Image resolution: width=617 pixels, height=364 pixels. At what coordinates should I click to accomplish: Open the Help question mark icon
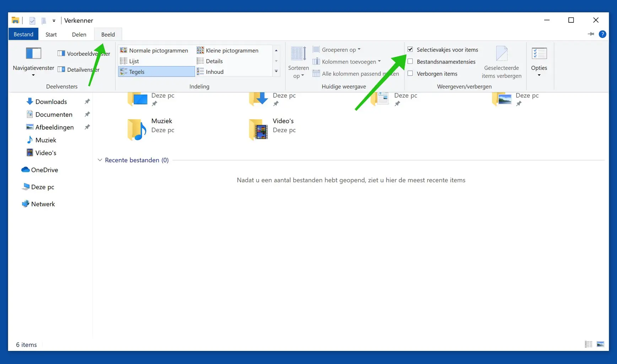tap(602, 34)
